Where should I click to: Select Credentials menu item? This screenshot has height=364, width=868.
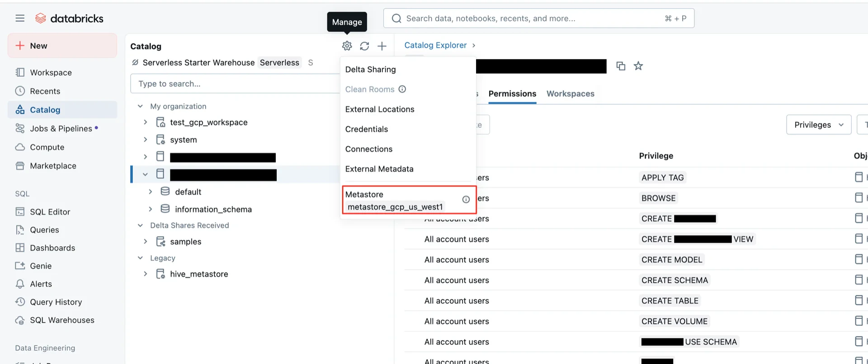pos(408,129)
